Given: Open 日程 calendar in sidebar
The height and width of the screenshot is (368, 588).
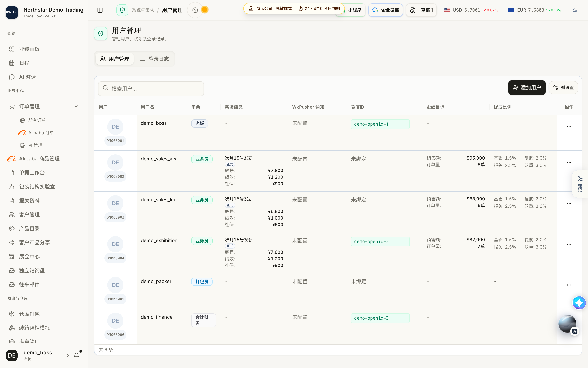Looking at the screenshot, I should (44, 63).
